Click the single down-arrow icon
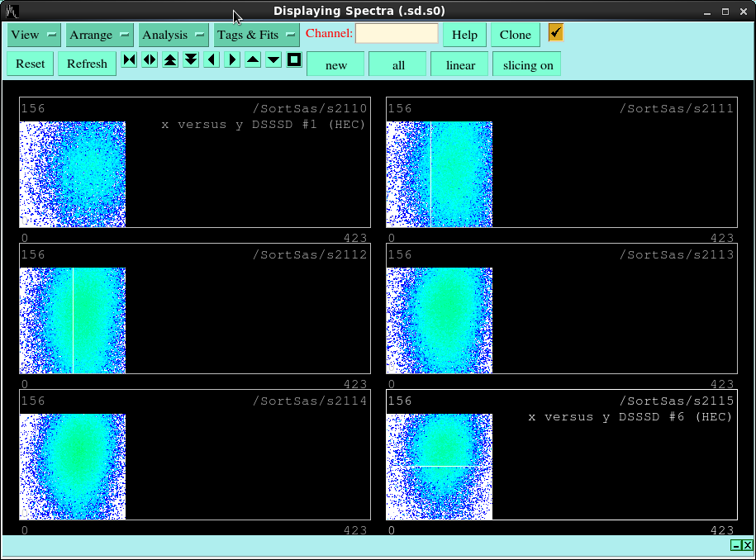756x560 pixels. pos(273,59)
